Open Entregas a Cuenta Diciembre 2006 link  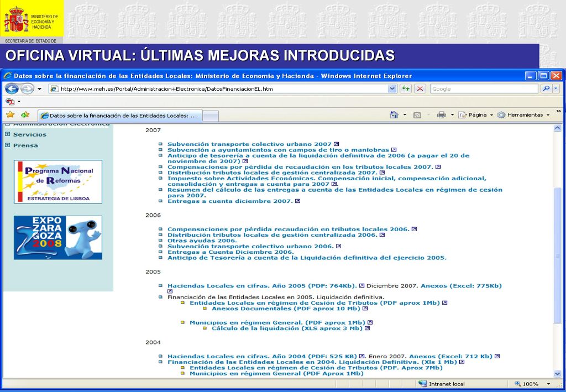coord(230,252)
